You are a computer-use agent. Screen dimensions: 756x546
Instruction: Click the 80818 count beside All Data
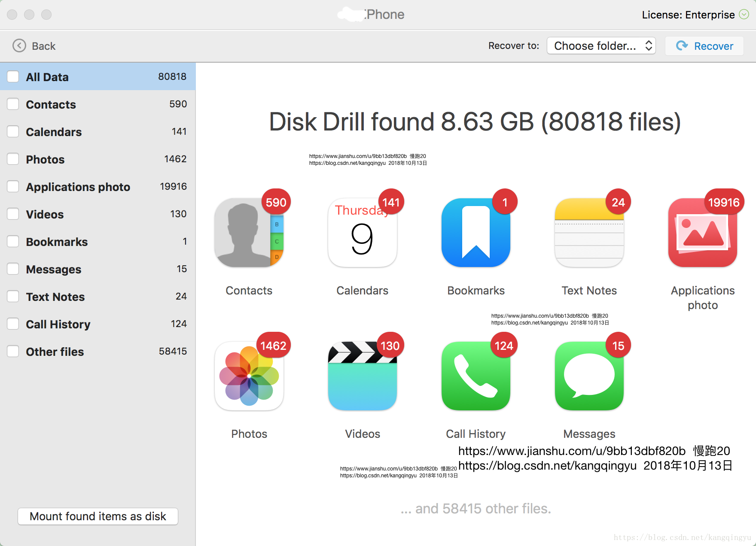[x=172, y=76]
